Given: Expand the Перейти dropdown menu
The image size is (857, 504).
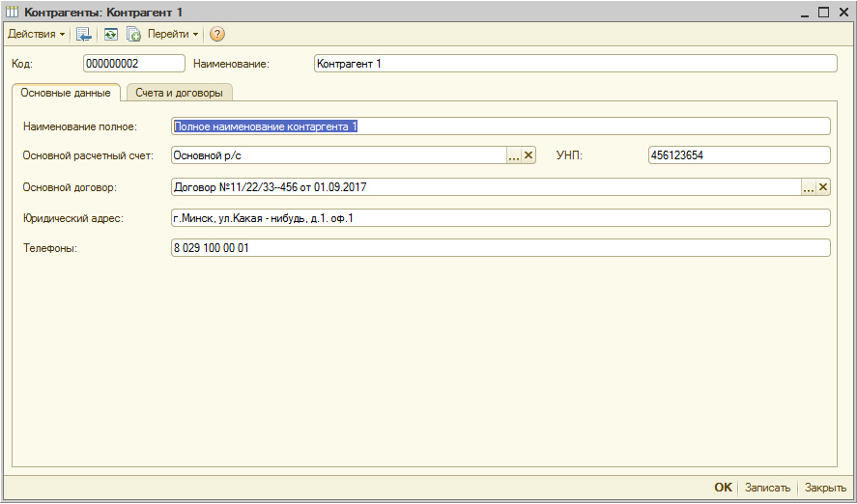Looking at the screenshot, I should coord(173,34).
